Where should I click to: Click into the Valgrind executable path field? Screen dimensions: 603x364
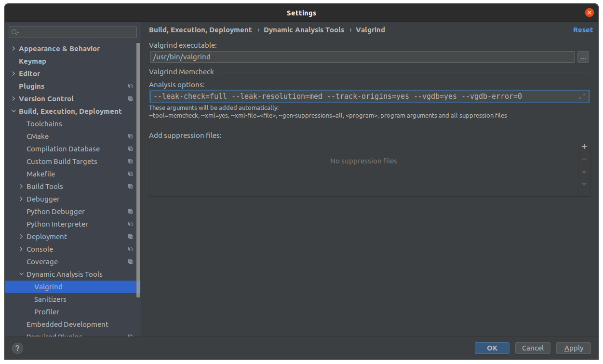pos(362,57)
